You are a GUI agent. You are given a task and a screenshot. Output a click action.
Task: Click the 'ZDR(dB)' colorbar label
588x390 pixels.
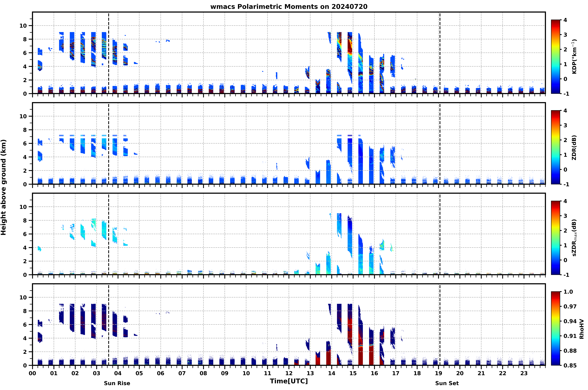coord(574,148)
